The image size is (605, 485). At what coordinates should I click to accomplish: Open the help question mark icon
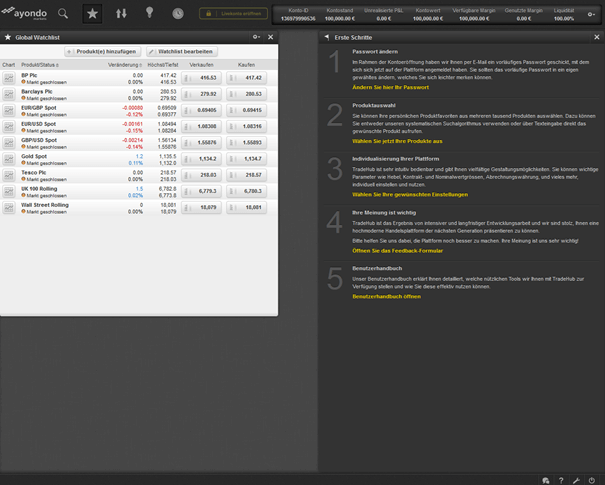[561, 480]
